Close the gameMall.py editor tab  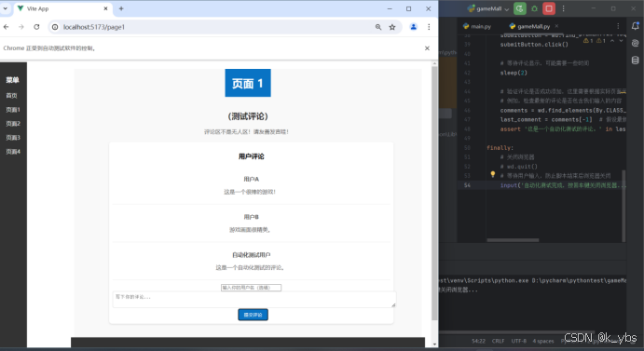(x=556, y=26)
